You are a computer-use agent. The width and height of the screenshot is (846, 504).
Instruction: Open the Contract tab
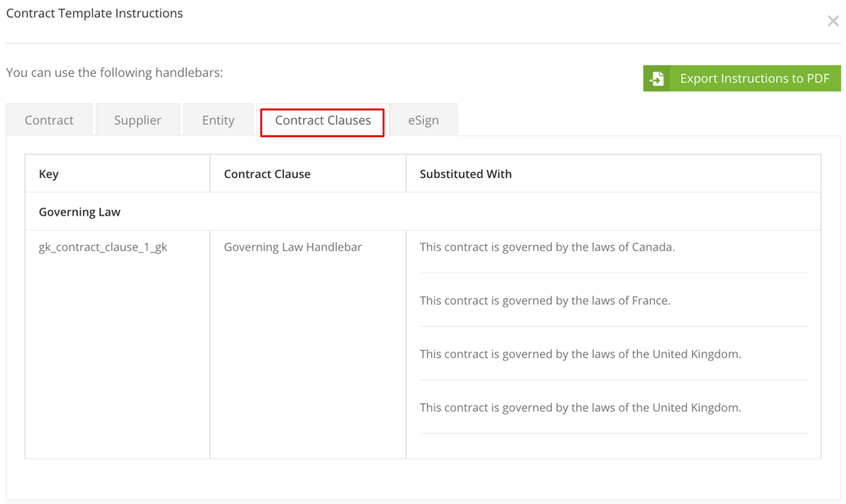pos(49,120)
